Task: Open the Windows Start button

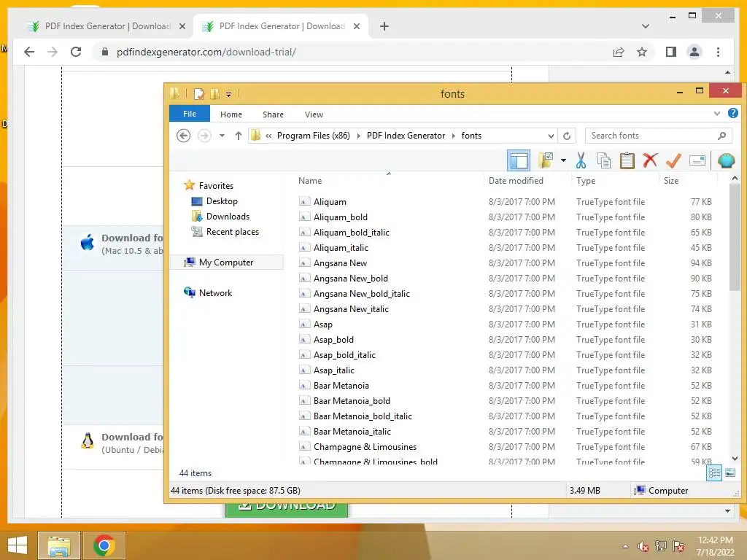Action: (18, 545)
